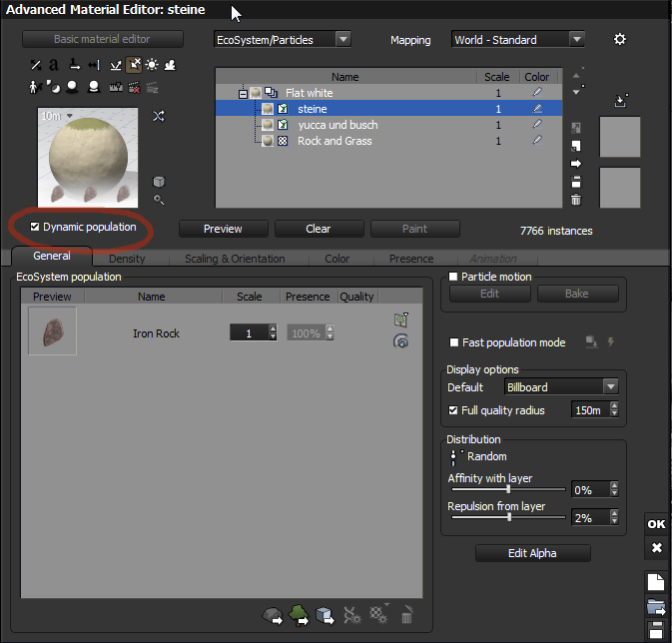
Task: Toggle Dynamic population checkbox
Action: pos(35,227)
